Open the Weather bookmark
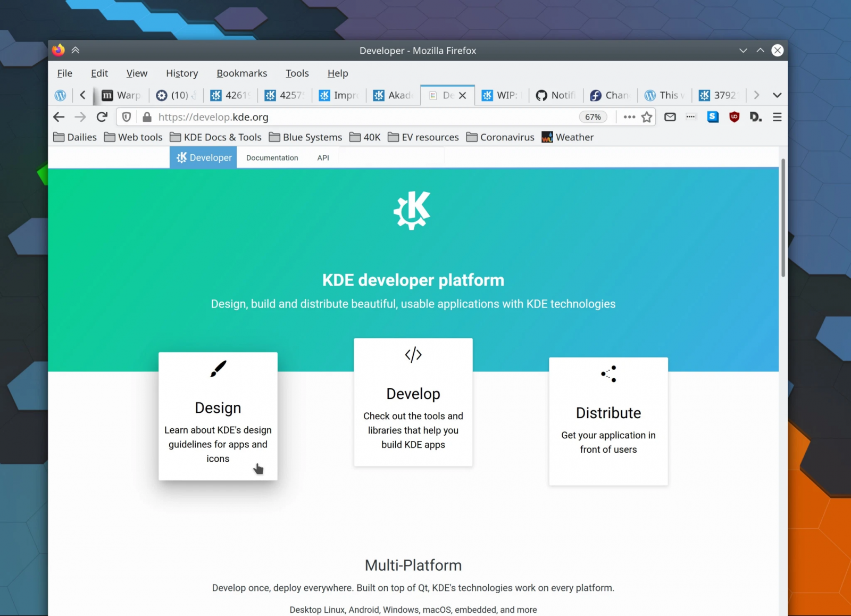This screenshot has height=616, width=851. (568, 137)
